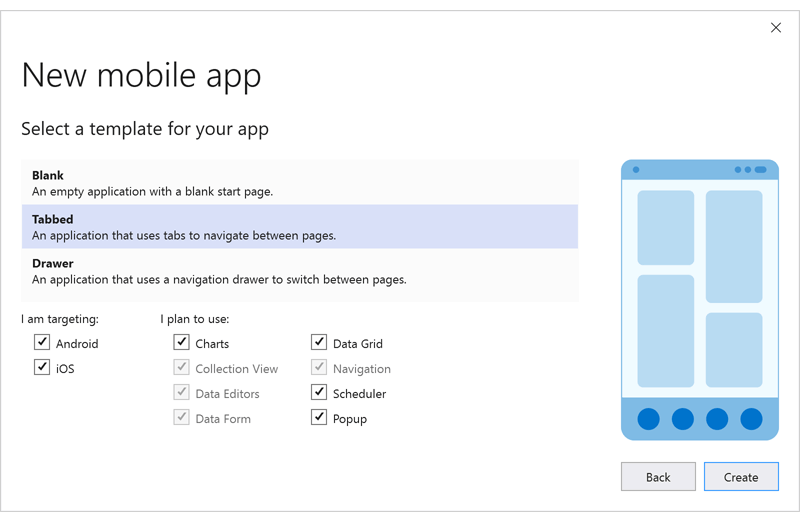Click the grayed Collection View checkbox

click(x=182, y=368)
